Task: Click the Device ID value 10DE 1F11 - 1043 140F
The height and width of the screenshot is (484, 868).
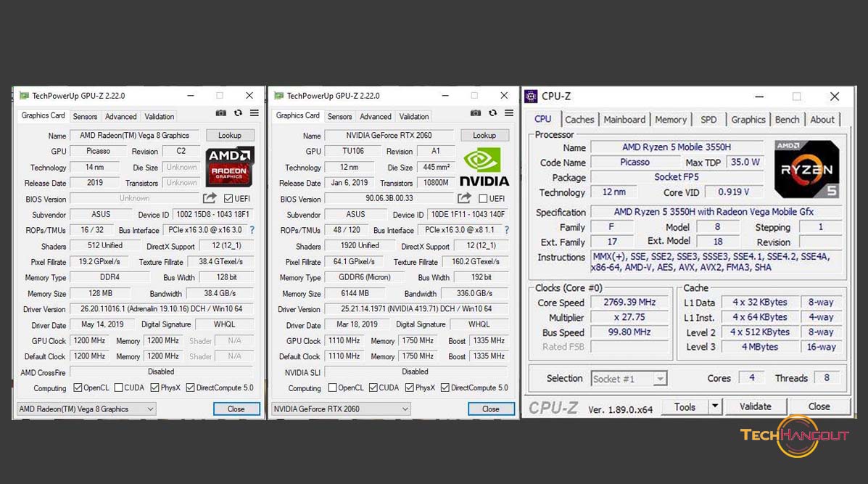Action: pos(468,214)
